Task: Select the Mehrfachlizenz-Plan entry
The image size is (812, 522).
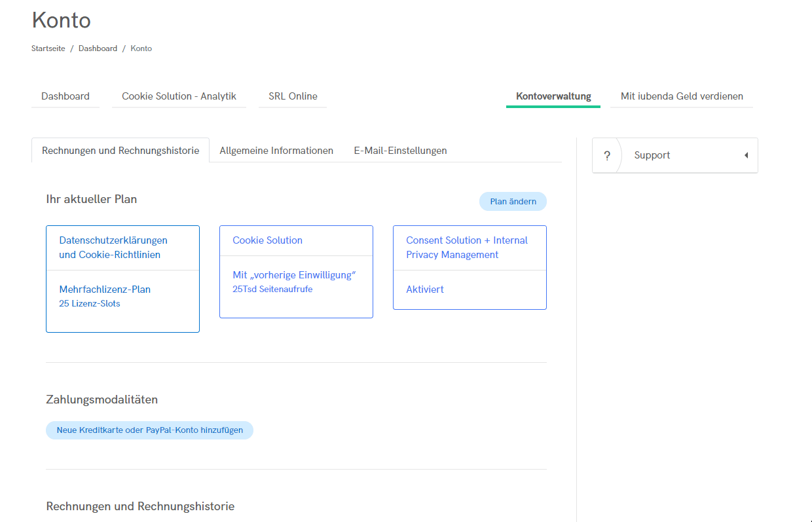Action: 105,289
